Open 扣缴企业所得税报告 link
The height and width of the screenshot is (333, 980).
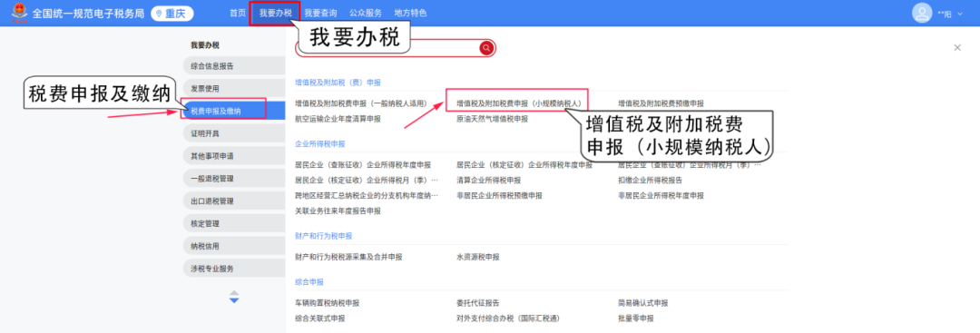(650, 180)
